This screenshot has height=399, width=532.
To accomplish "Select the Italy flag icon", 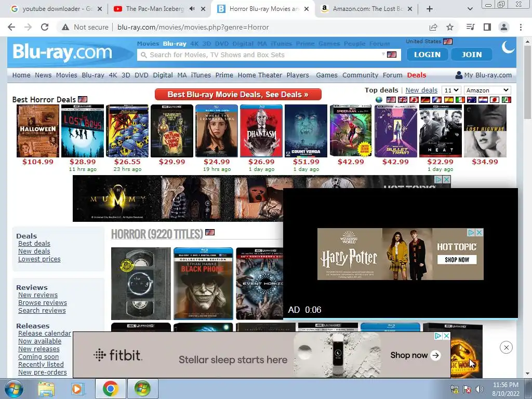I will pos(460,100).
